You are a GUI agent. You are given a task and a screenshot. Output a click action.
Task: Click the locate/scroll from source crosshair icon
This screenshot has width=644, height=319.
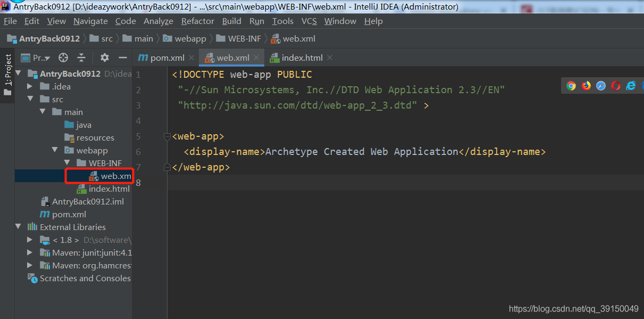coord(63,58)
